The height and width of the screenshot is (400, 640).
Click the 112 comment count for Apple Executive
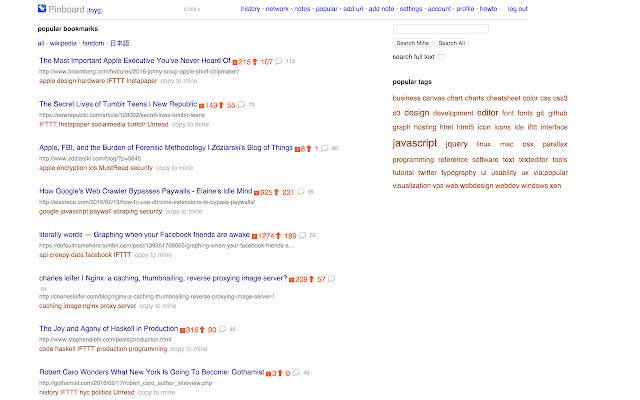(290, 62)
